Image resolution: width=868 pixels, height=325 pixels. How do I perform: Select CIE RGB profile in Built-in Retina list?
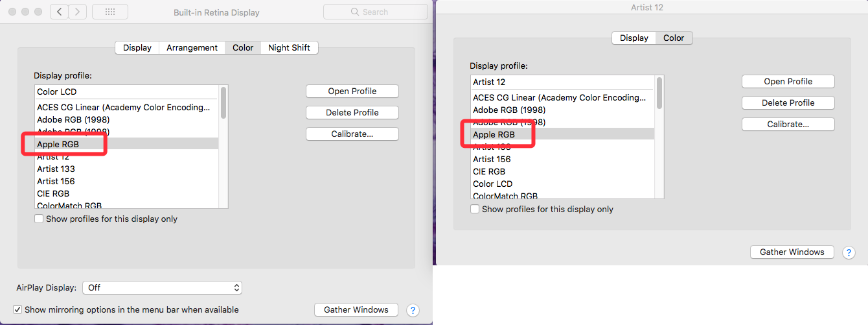(x=126, y=193)
